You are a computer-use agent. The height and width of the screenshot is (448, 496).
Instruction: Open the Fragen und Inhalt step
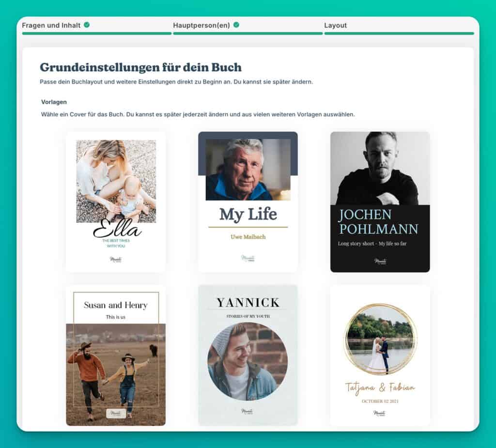pos(52,25)
